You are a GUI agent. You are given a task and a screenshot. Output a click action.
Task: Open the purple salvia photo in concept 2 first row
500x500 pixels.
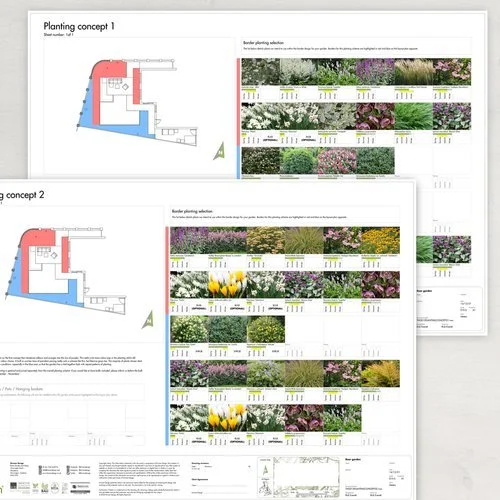189,240
